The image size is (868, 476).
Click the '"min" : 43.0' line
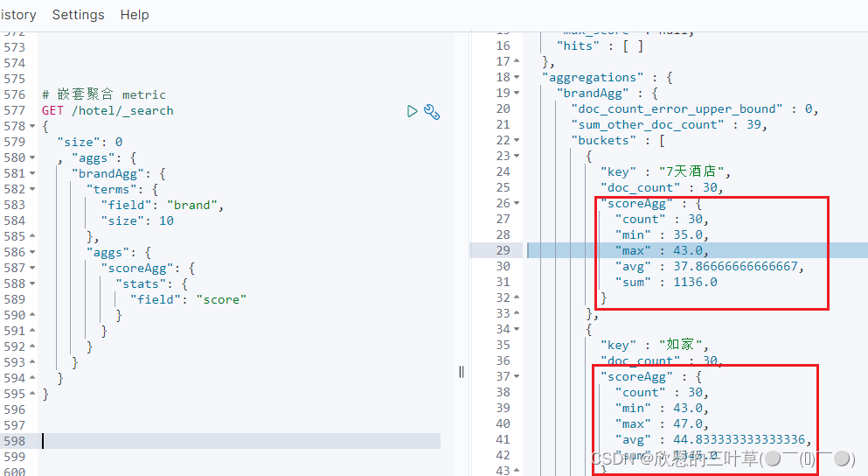[x=662, y=409]
